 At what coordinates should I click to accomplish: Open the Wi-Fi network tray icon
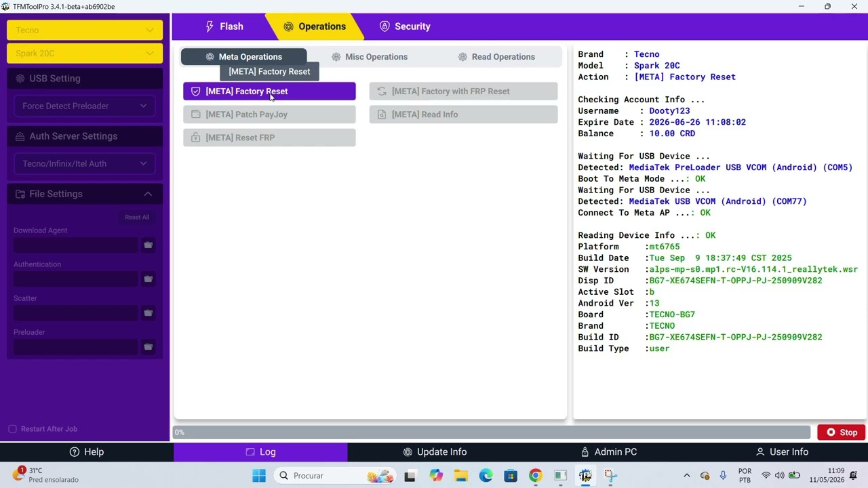coord(766,476)
